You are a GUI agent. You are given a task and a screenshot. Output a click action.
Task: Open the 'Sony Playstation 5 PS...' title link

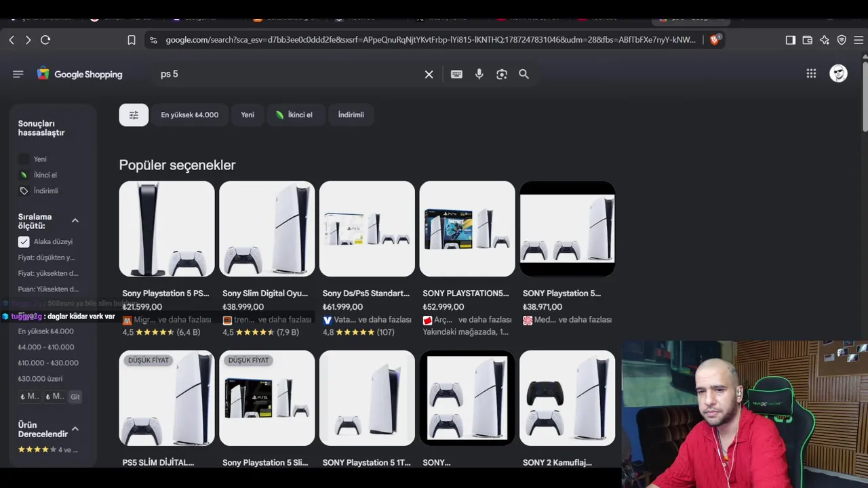click(x=166, y=293)
